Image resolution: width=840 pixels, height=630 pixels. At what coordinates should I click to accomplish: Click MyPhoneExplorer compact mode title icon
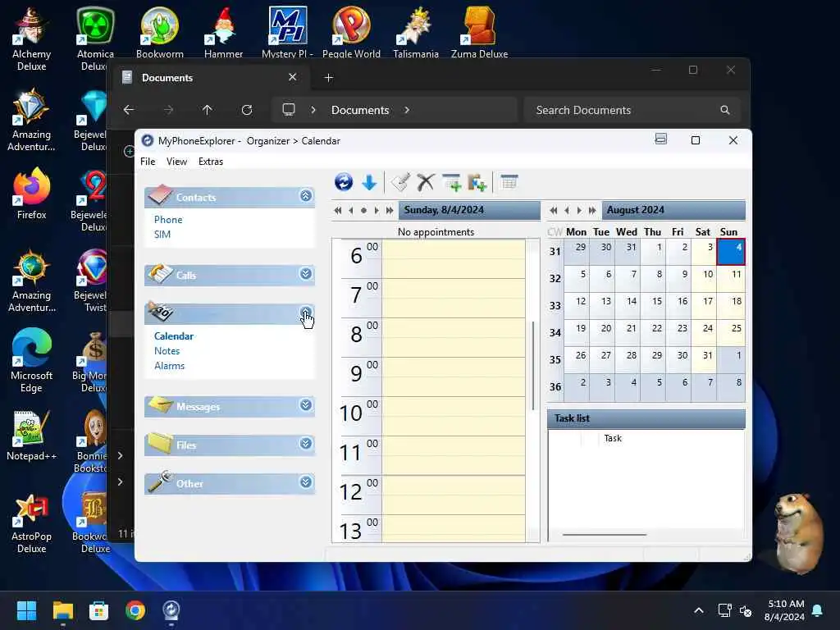point(661,139)
